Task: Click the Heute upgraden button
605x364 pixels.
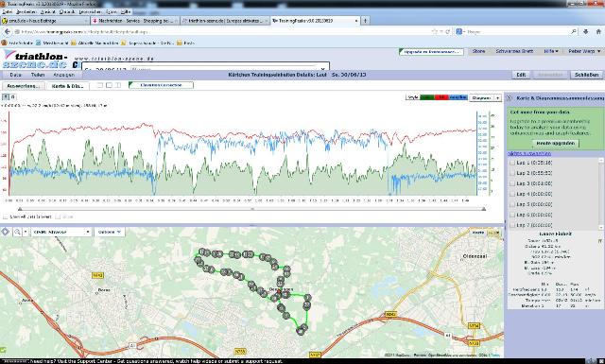Action: tap(556, 143)
